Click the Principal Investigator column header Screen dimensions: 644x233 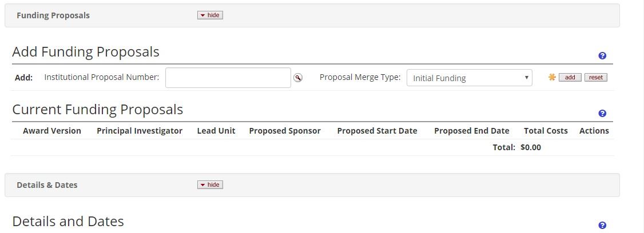coord(140,131)
